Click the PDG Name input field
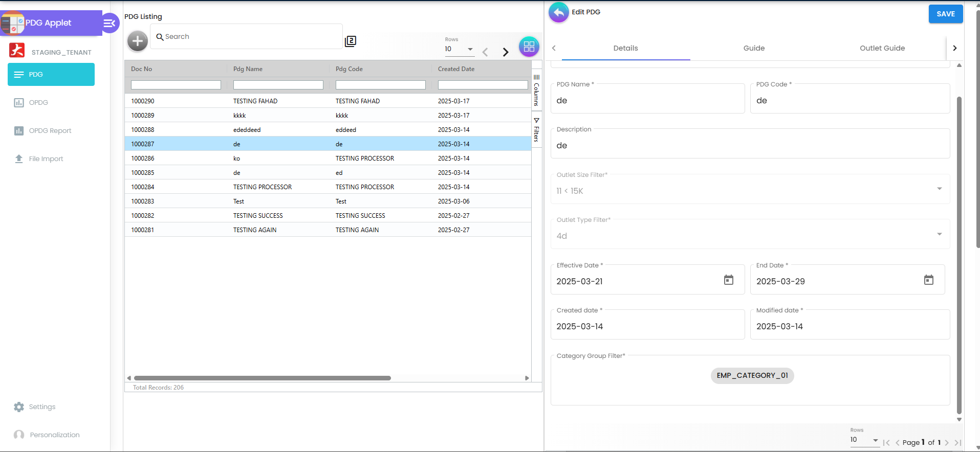The image size is (980, 452). point(647,101)
